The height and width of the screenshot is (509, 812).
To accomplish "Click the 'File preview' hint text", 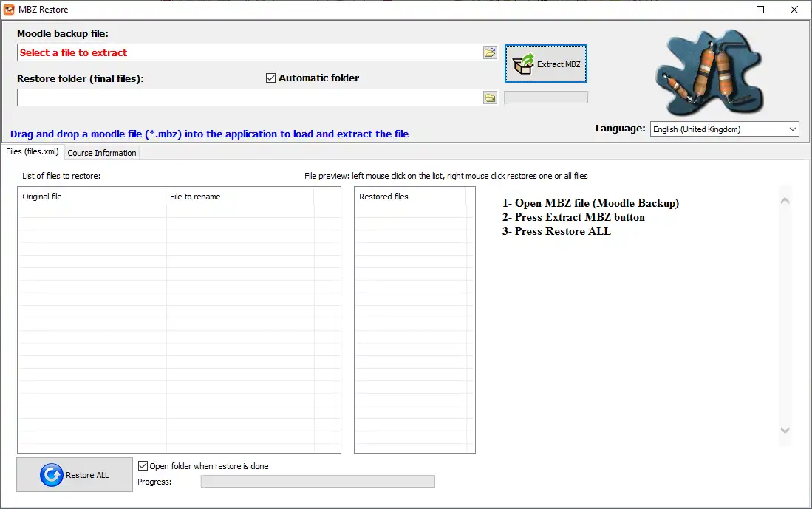I will tap(446, 176).
